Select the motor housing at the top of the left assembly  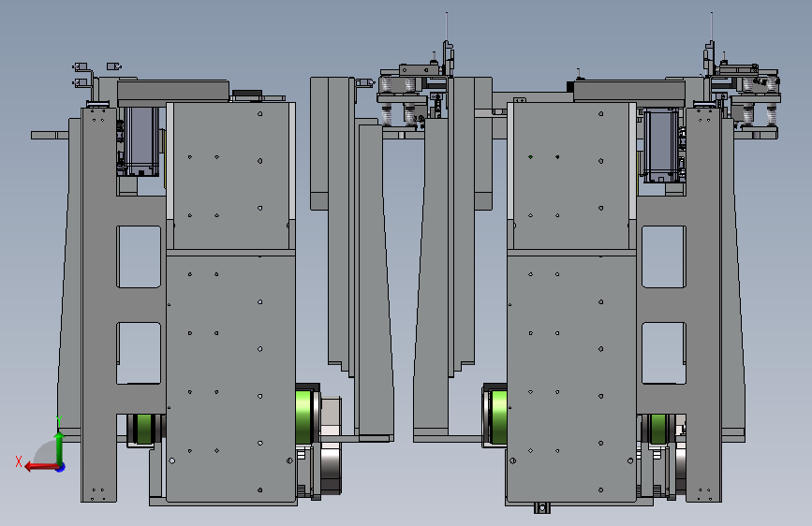pyautogui.click(x=140, y=140)
